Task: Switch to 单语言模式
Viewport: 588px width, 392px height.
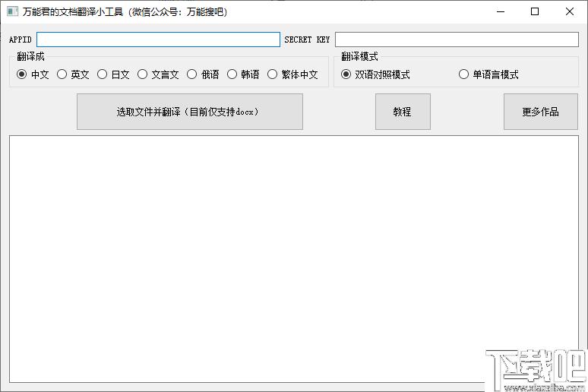Action: click(x=488, y=74)
